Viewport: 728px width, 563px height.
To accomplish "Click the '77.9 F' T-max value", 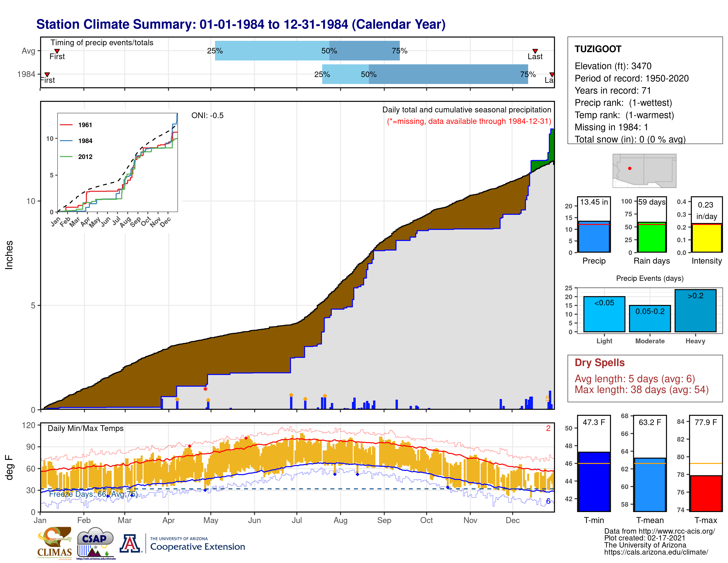I will pos(706,422).
